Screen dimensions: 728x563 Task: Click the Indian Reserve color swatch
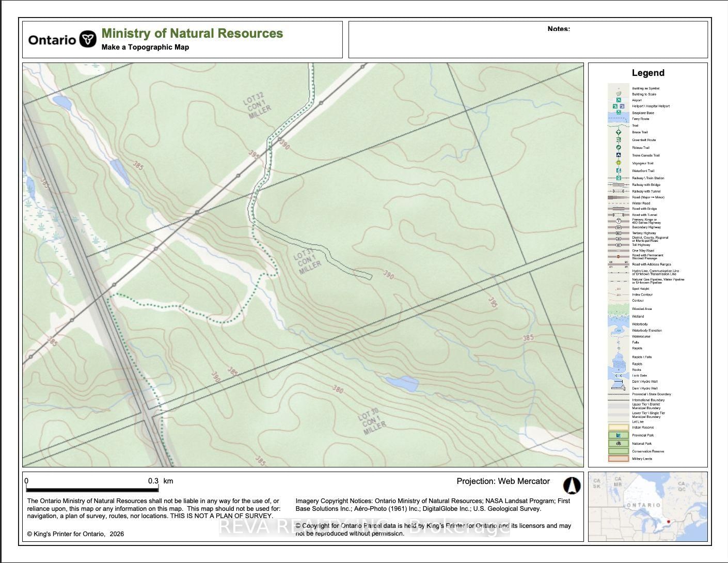click(619, 427)
